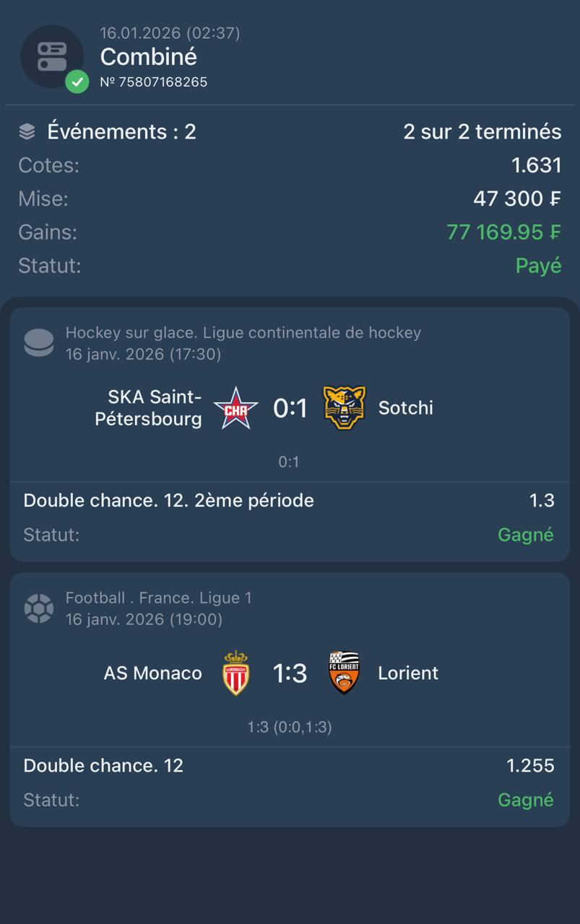Click the AS Monaco club crest
The height and width of the screenshot is (924, 580).
tap(235, 673)
